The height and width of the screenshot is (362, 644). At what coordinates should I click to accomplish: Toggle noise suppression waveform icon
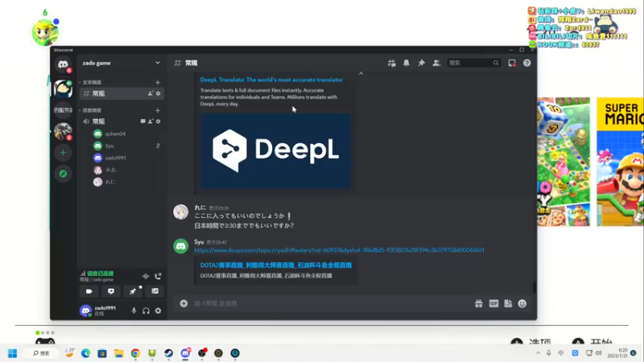tap(146, 276)
